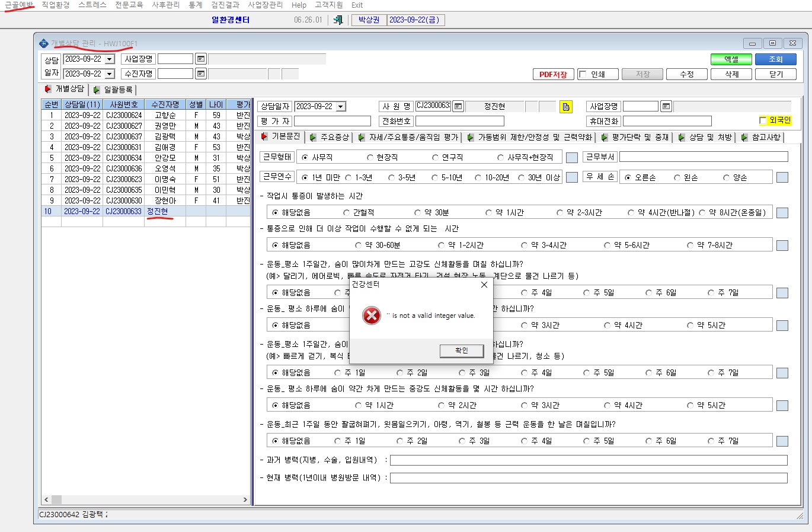Expand the first 상담일자 start date dropdown
Image resolution: width=812 pixels, height=532 pixels.
110,59
